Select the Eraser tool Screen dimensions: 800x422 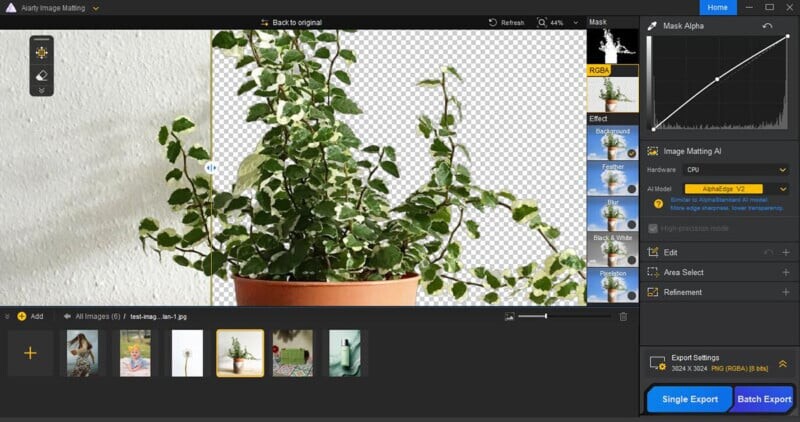(x=42, y=75)
